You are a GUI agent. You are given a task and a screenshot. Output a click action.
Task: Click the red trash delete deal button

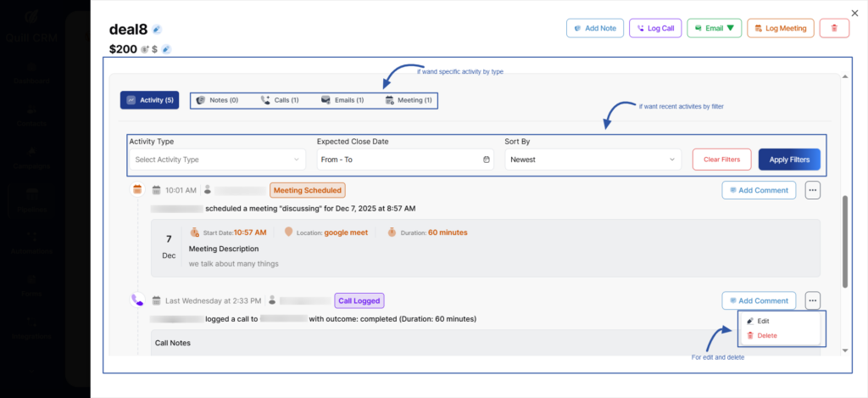pos(834,28)
